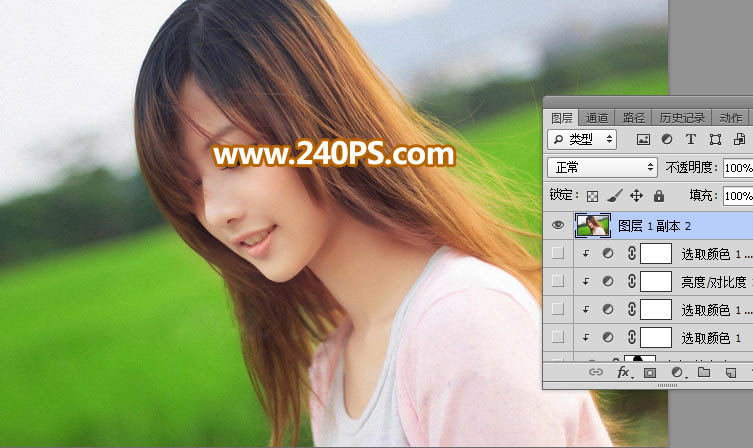This screenshot has height=448, width=753.
Task: Select 选取颜色 layer name under 图层 1 副本 2
Action: point(717,254)
